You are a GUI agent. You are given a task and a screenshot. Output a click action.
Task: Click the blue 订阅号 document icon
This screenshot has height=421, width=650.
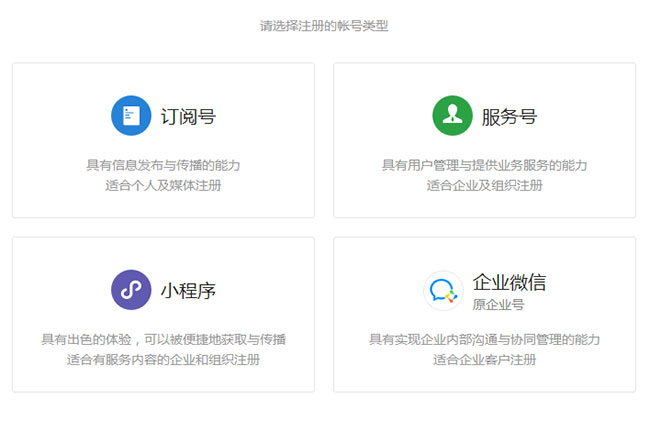coord(131,116)
